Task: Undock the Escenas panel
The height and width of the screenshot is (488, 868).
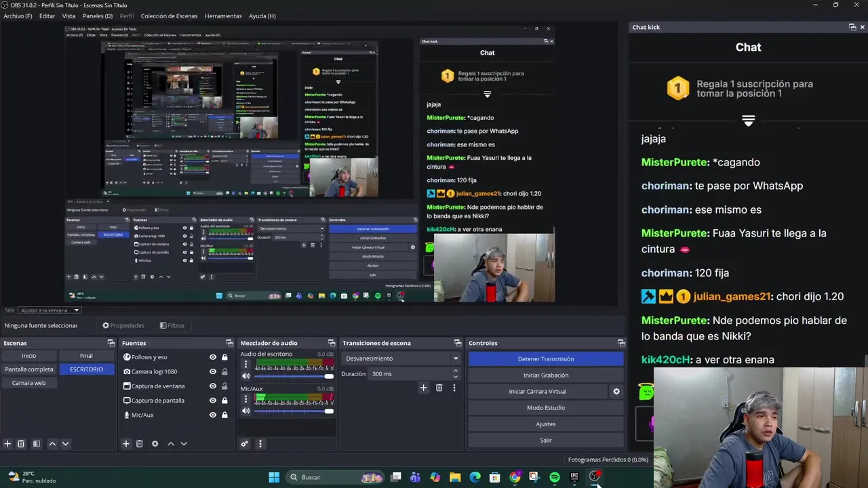Action: tap(111, 343)
